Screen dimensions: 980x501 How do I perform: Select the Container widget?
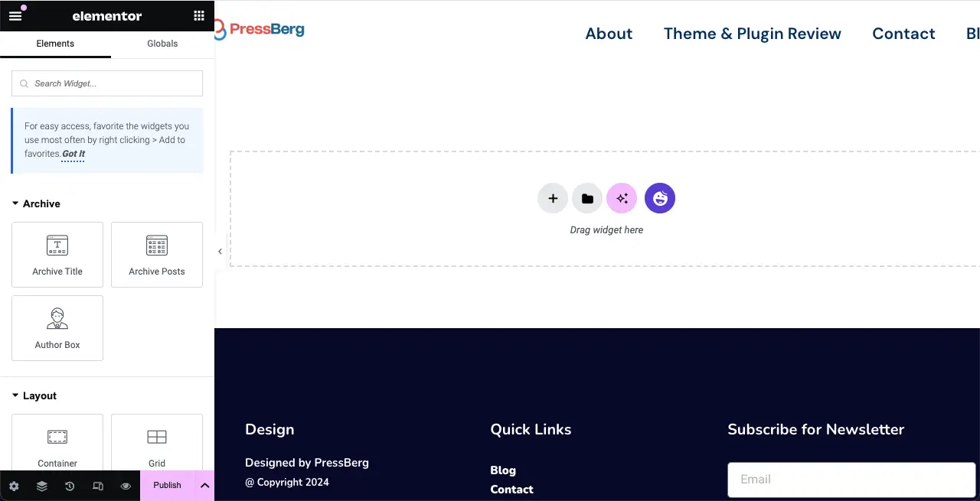(x=57, y=444)
